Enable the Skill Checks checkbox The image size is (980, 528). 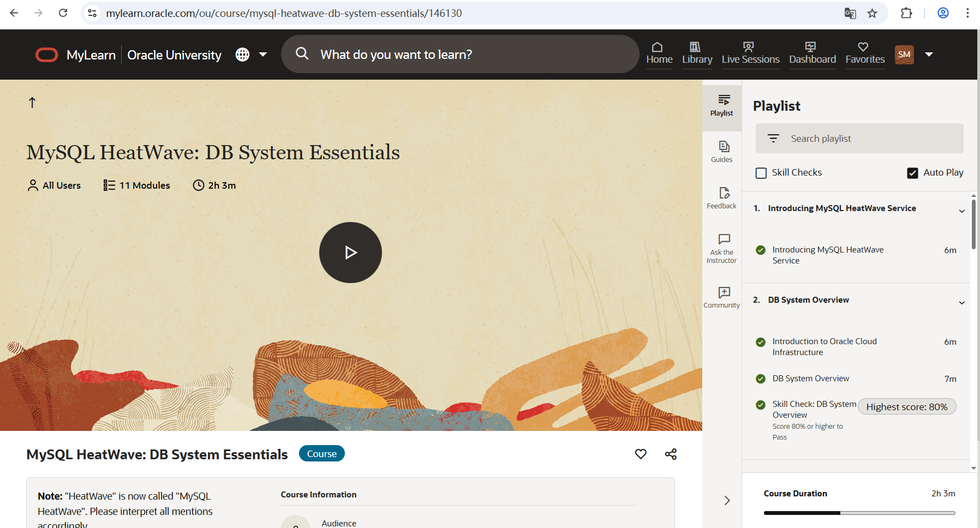pos(761,173)
